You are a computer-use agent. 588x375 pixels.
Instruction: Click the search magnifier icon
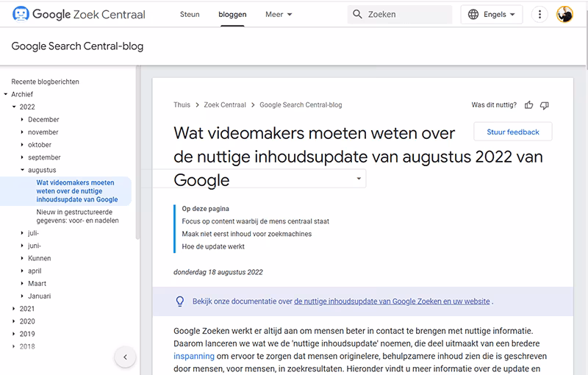point(357,14)
